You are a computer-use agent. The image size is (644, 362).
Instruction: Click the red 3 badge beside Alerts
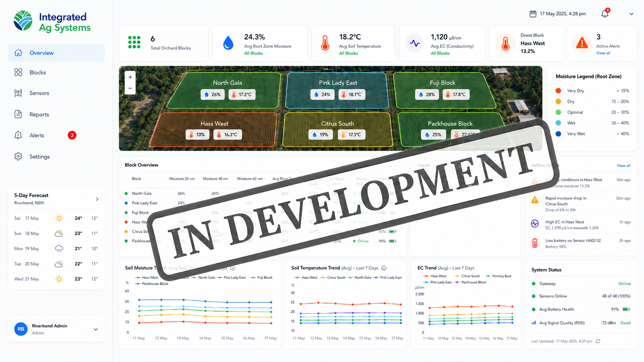[72, 135]
